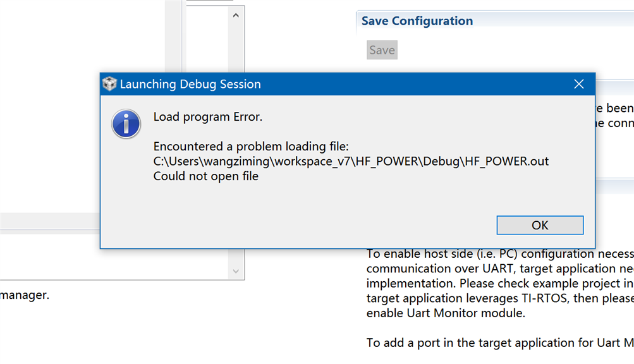Click the 'Could not open file' message
The height and width of the screenshot is (364, 634).
point(206,176)
